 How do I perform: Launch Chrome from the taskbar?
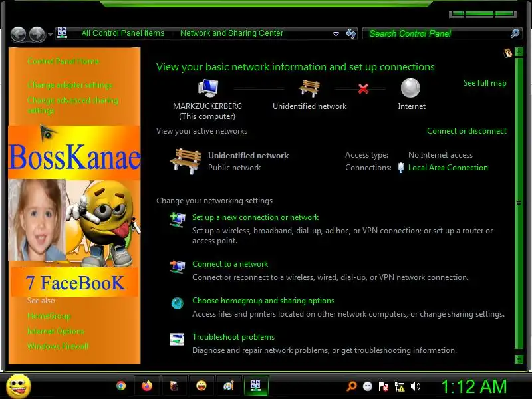(x=121, y=386)
